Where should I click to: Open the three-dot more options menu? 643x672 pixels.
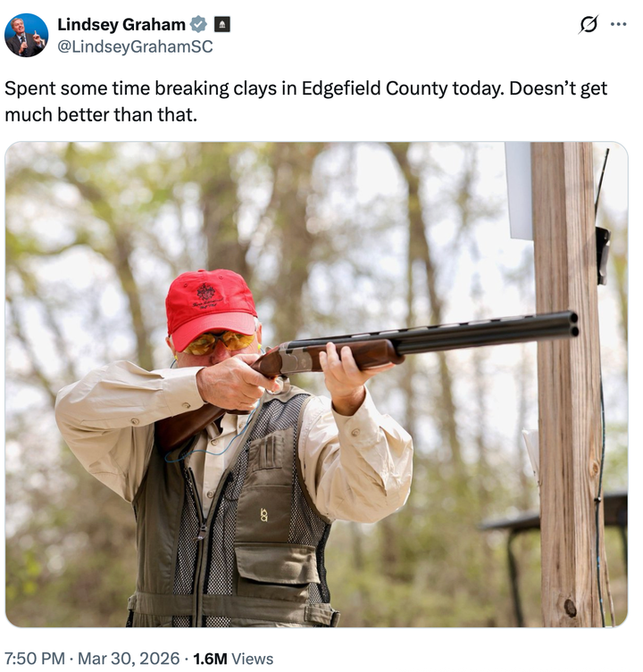(x=618, y=24)
